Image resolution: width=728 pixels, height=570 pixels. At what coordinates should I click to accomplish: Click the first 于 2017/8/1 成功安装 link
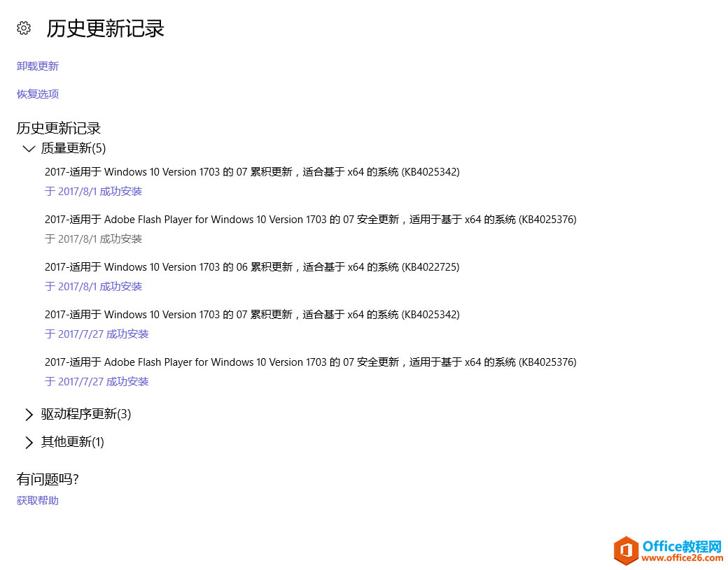[x=93, y=191]
